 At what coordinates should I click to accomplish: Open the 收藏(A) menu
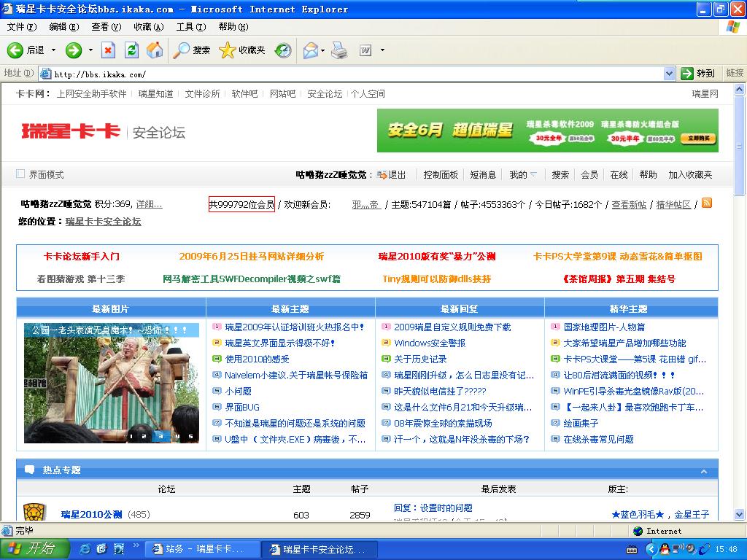(x=148, y=27)
